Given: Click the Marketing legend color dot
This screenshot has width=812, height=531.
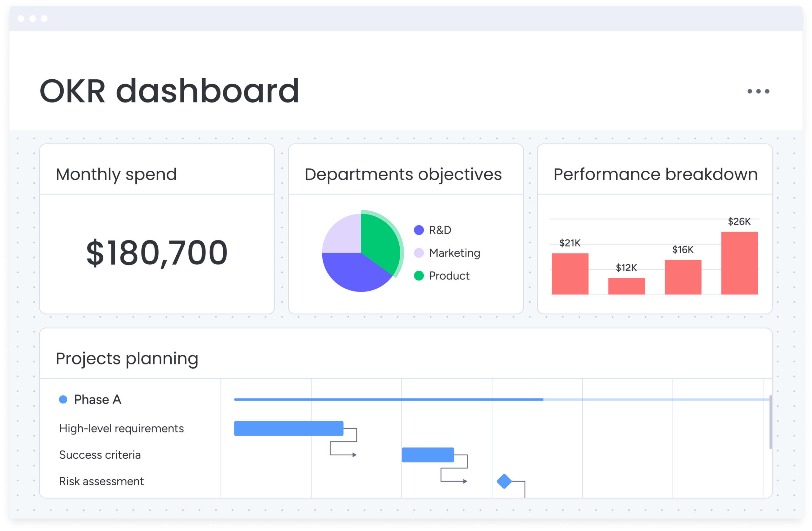Looking at the screenshot, I should point(419,253).
